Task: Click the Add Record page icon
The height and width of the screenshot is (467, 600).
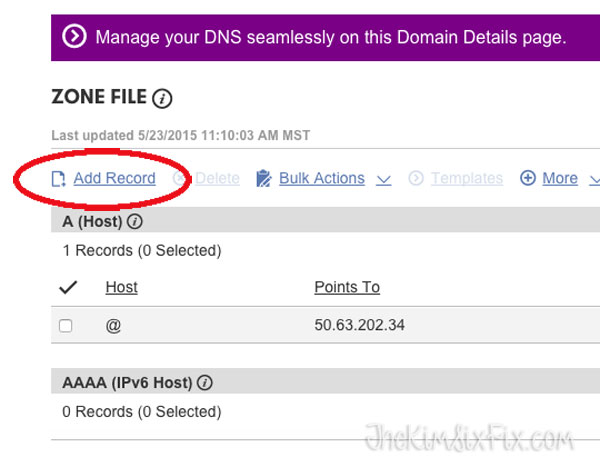Action: (x=58, y=179)
